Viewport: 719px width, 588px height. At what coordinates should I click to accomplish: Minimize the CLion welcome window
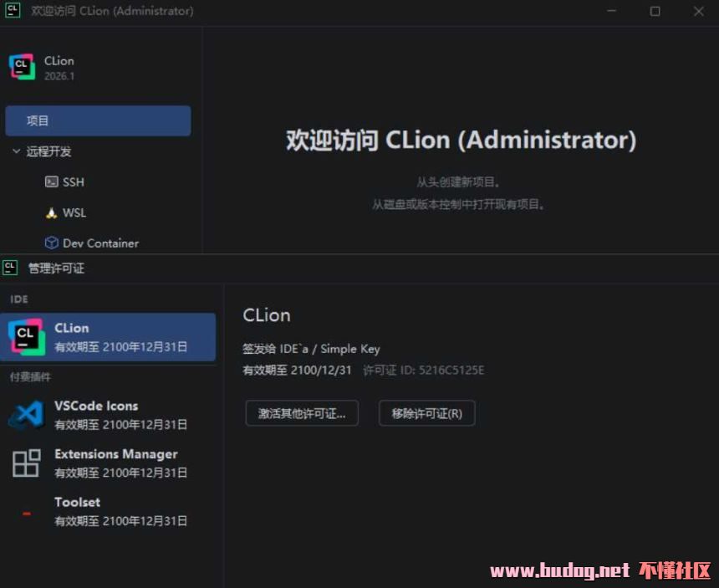pos(612,11)
